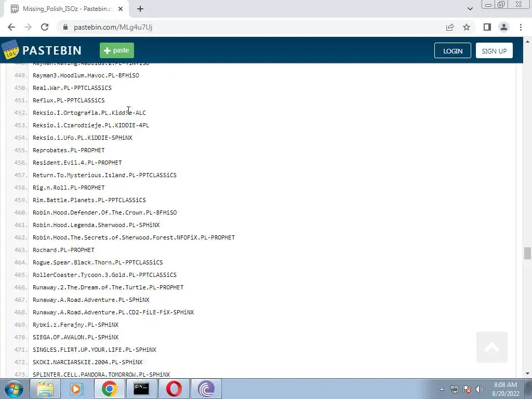
Task: Click line SKOKI.NARCIARSKIE.2004.PL-SPHiNX
Action: point(87,362)
